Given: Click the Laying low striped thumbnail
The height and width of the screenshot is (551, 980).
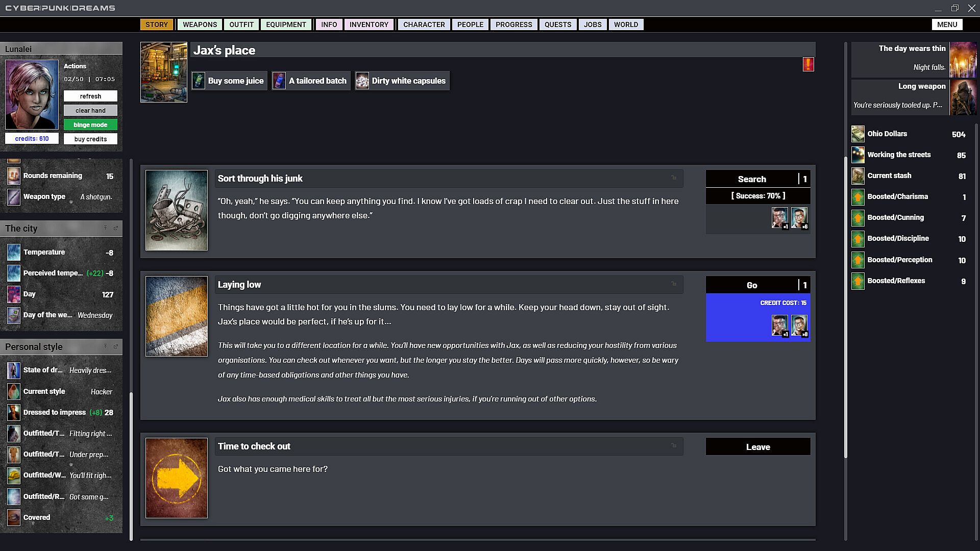Looking at the screenshot, I should coord(177,316).
